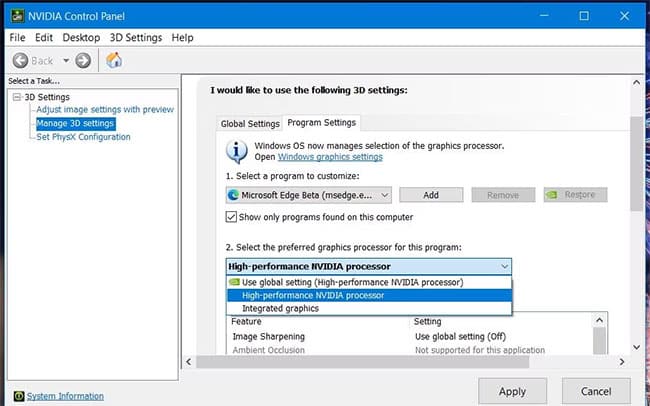
Task: Click Use global setting (Off) value
Action: pos(460,336)
